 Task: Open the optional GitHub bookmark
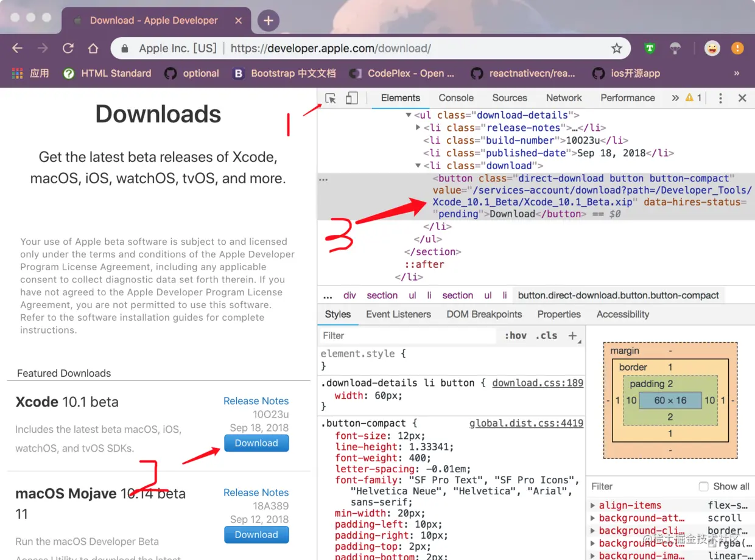(192, 73)
